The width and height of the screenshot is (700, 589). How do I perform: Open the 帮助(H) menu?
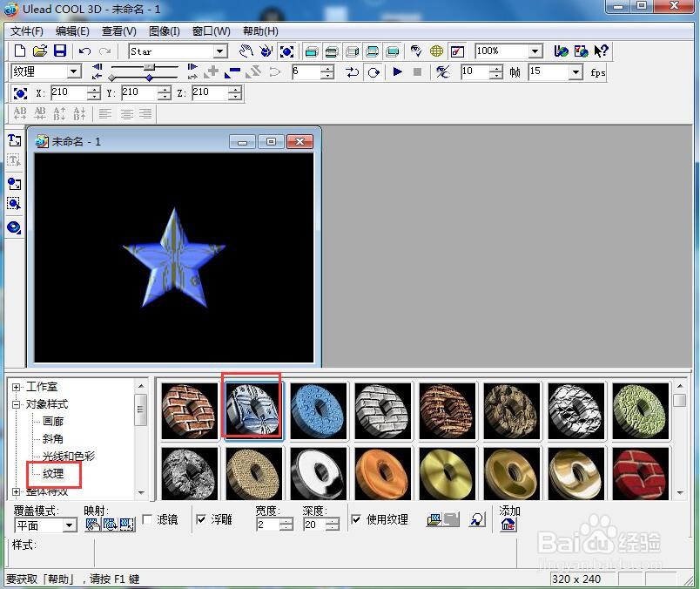[x=260, y=31]
